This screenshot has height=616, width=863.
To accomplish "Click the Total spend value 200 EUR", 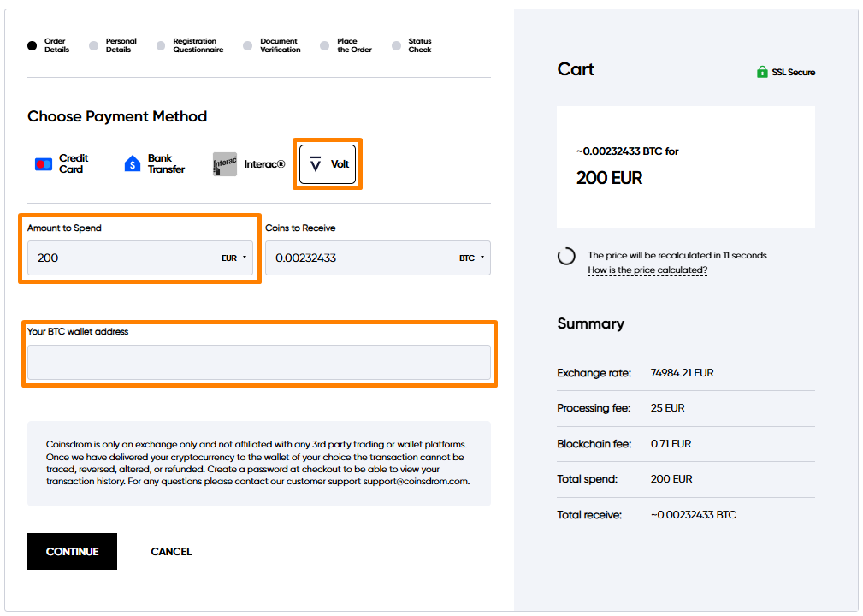I will 671,479.
